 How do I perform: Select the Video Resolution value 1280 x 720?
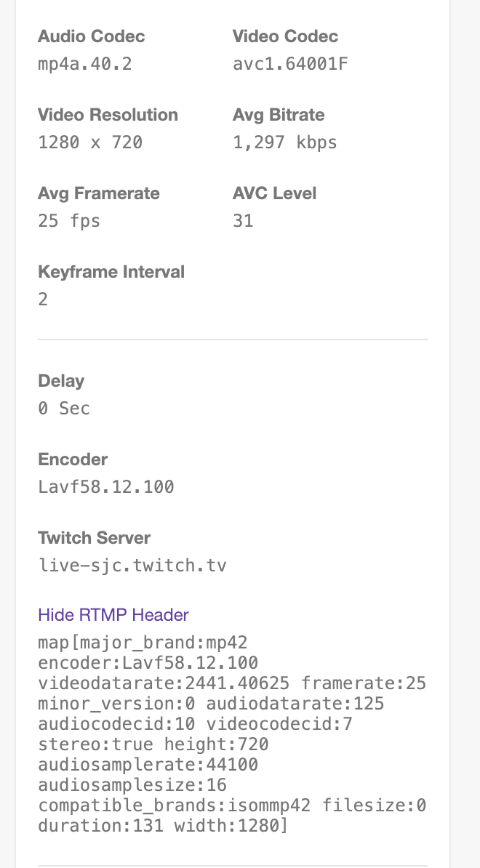pyautogui.click(x=91, y=142)
